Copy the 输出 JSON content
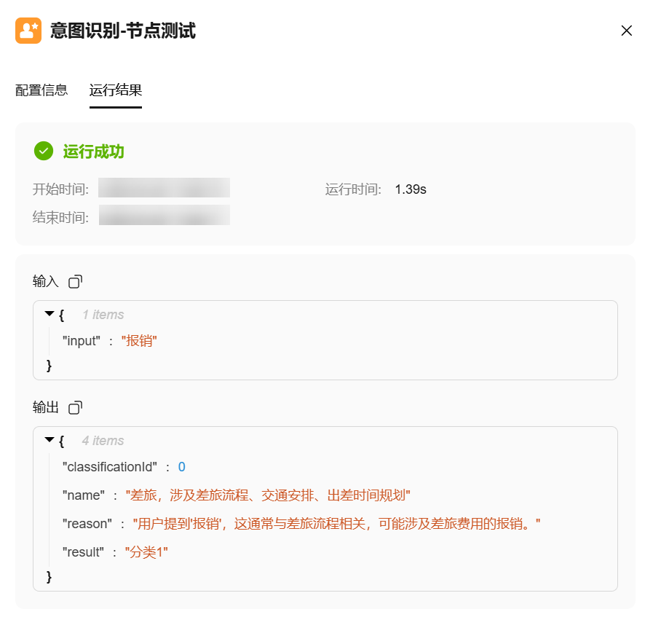 (x=76, y=407)
